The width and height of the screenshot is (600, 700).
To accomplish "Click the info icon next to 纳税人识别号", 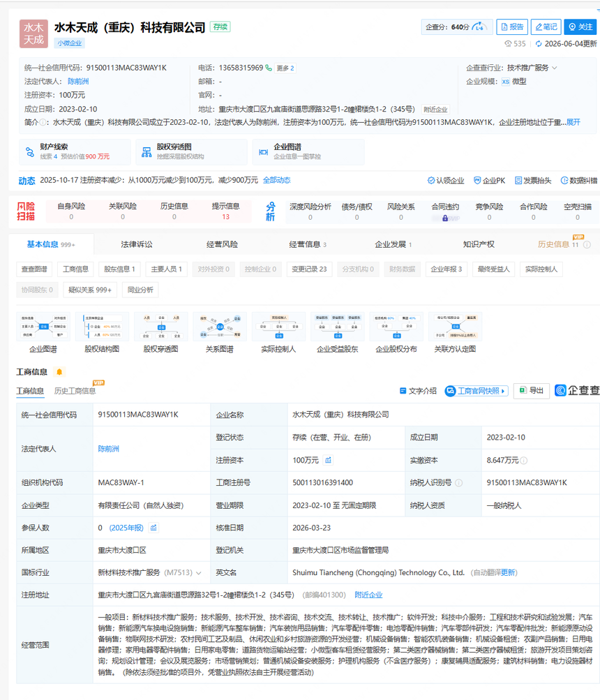I will tap(458, 482).
